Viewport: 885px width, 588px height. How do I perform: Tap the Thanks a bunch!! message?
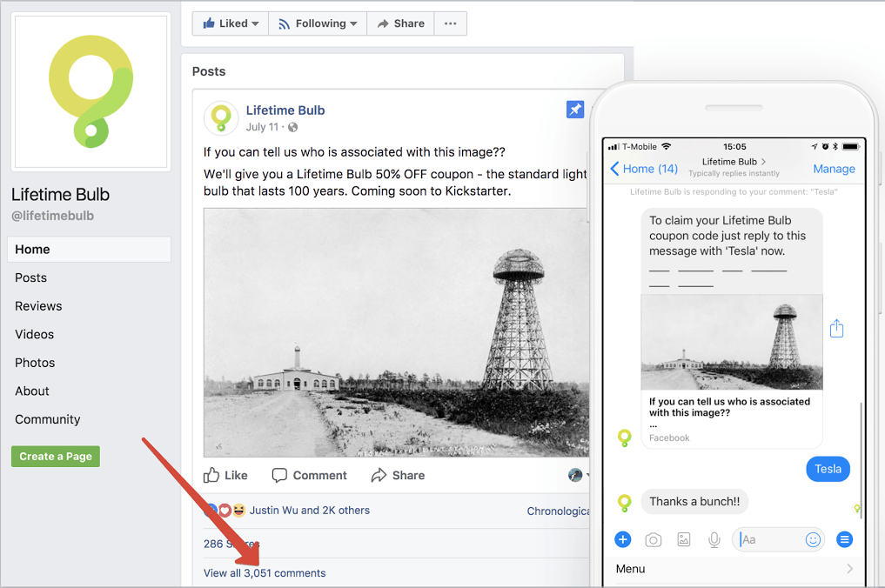pyautogui.click(x=694, y=502)
